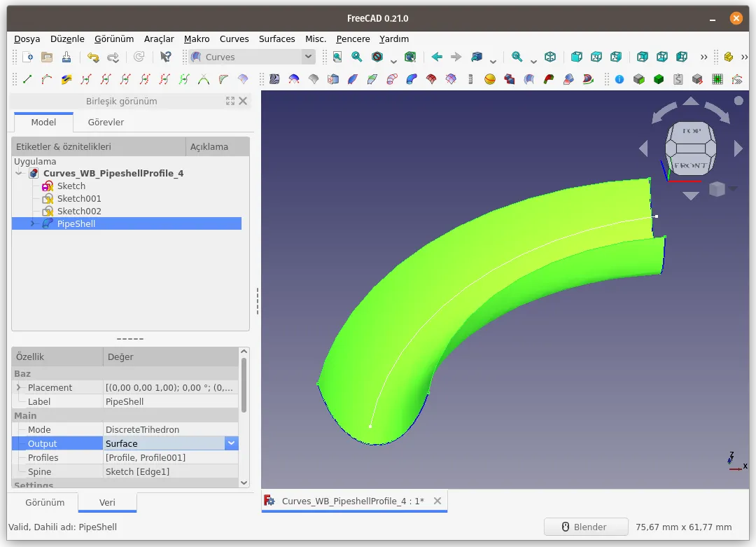This screenshot has height=547, width=756.
Task: Close the Curves_WB_PipeshellProfile_4 document tab
Action: click(x=437, y=501)
